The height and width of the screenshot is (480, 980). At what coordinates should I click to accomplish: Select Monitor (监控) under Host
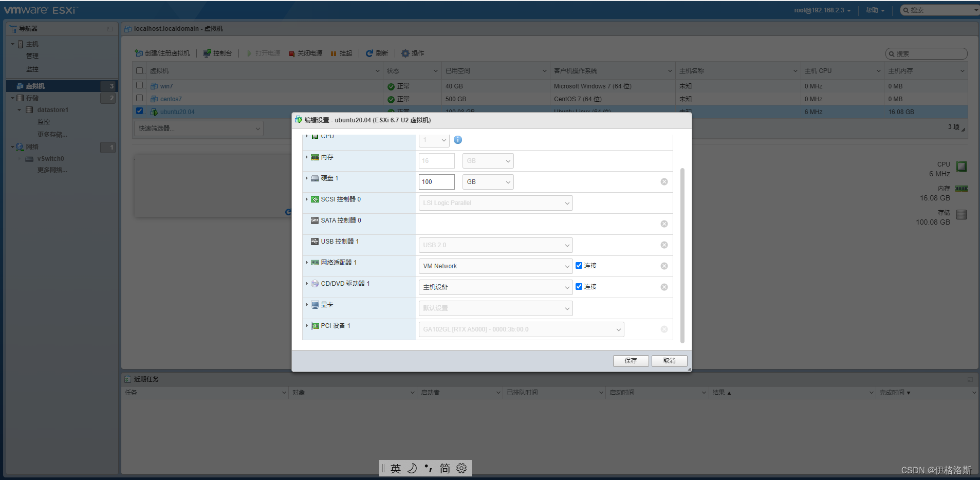[x=32, y=69]
